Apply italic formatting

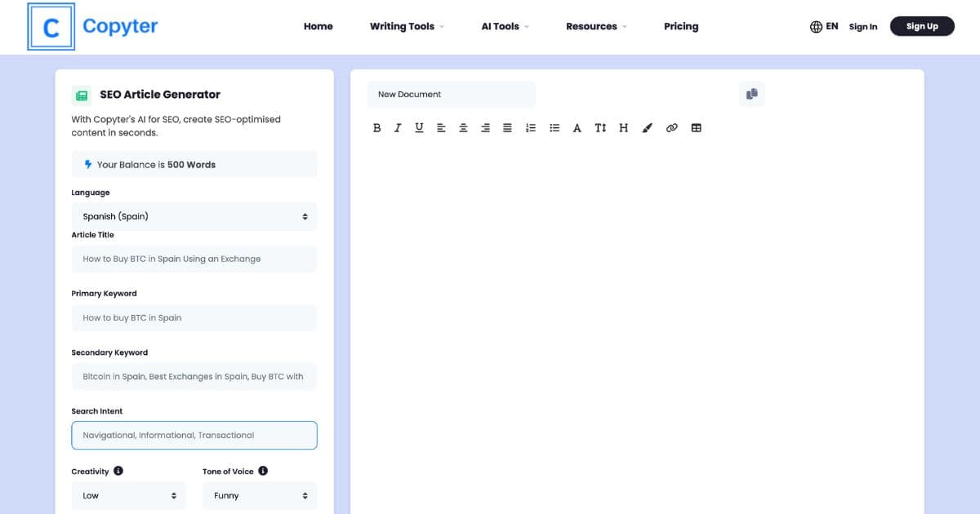pyautogui.click(x=398, y=127)
